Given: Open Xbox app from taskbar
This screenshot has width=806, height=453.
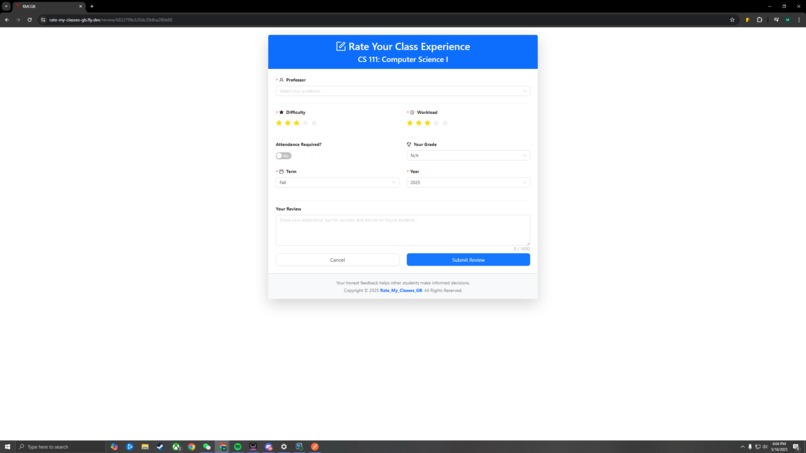Looking at the screenshot, I should tap(176, 447).
